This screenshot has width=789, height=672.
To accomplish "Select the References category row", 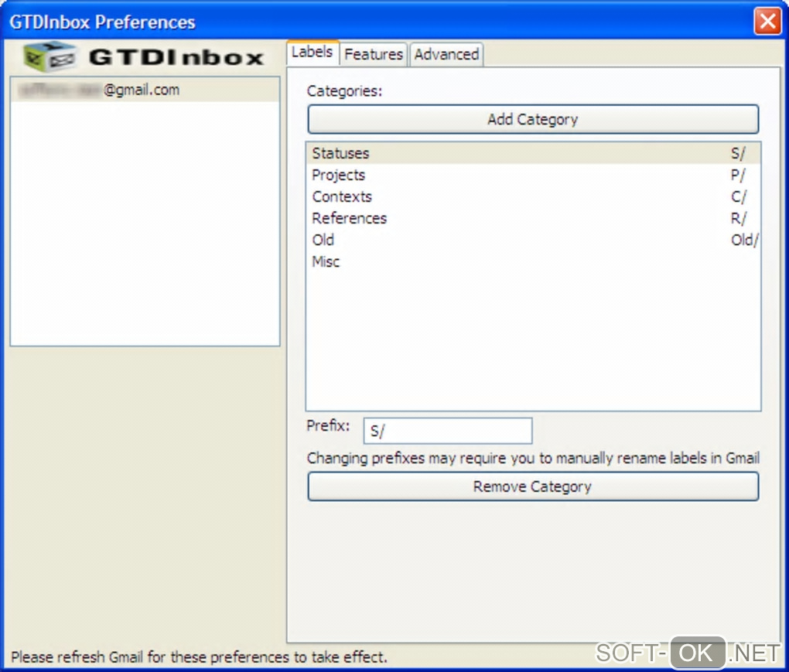I will (533, 218).
